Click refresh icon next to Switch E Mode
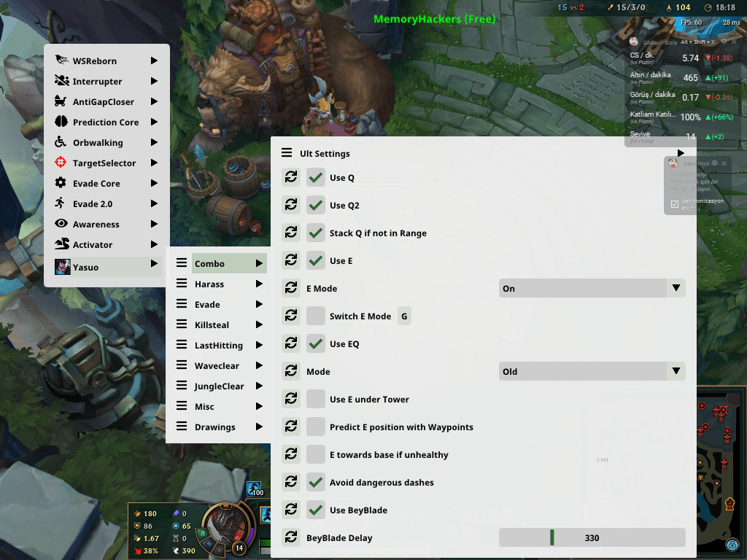 pos(290,316)
